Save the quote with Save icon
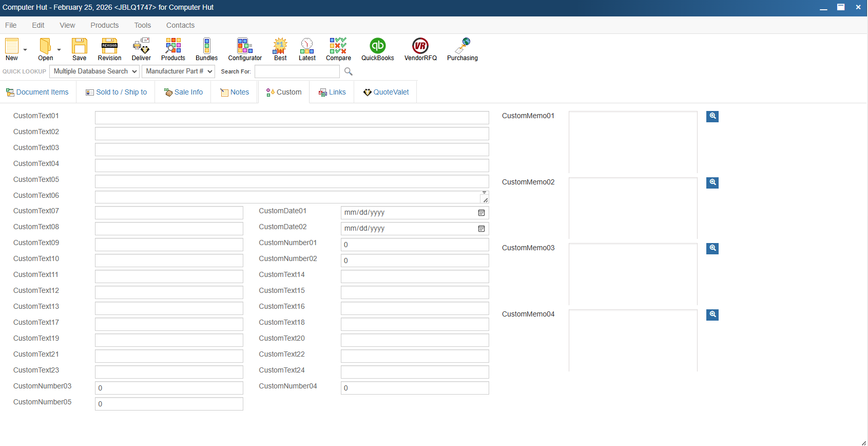This screenshot has height=446, width=868. click(x=79, y=46)
